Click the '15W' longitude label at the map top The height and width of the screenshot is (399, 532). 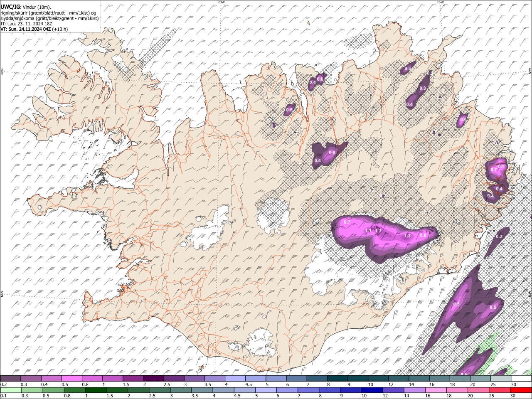click(x=440, y=2)
